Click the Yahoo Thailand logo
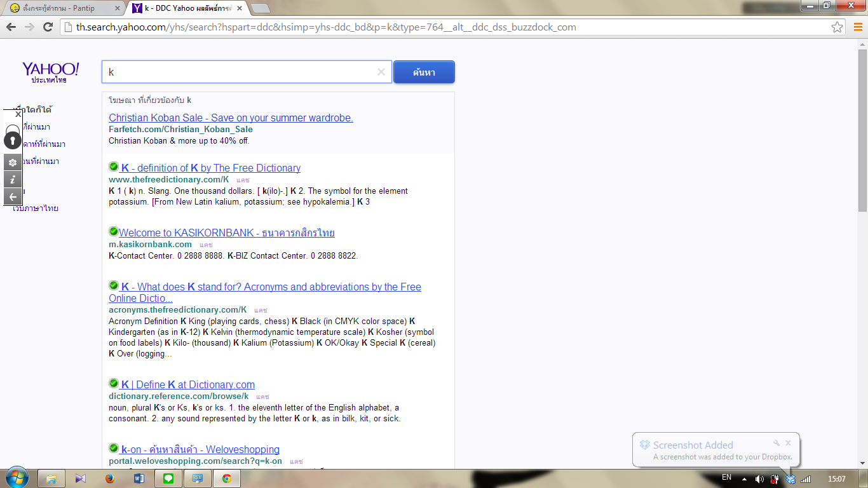The width and height of the screenshot is (868, 488). pos(51,72)
